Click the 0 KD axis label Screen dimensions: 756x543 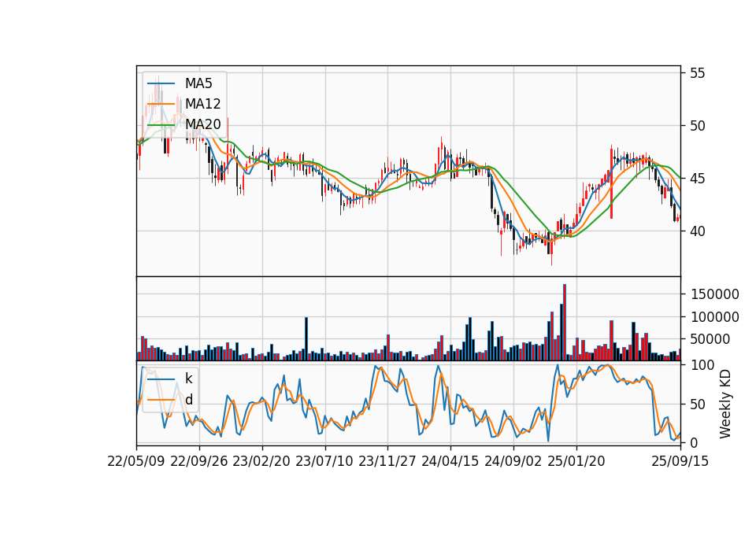tap(693, 443)
